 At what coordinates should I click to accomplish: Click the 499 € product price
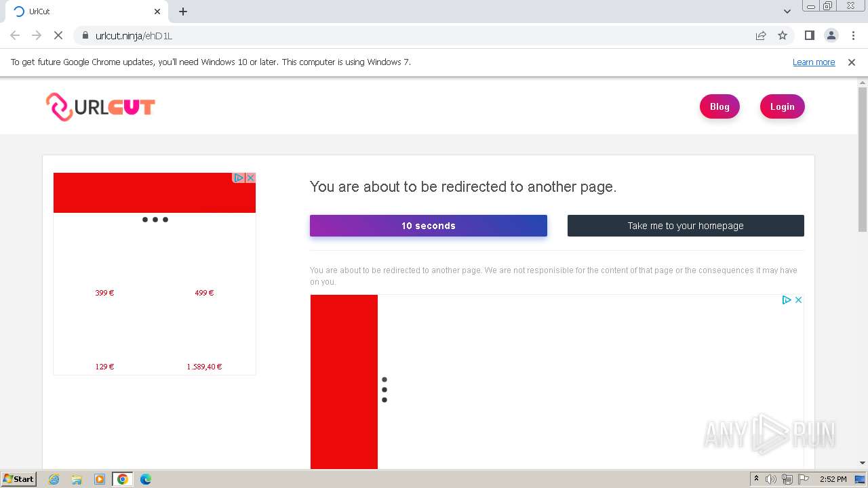204,293
